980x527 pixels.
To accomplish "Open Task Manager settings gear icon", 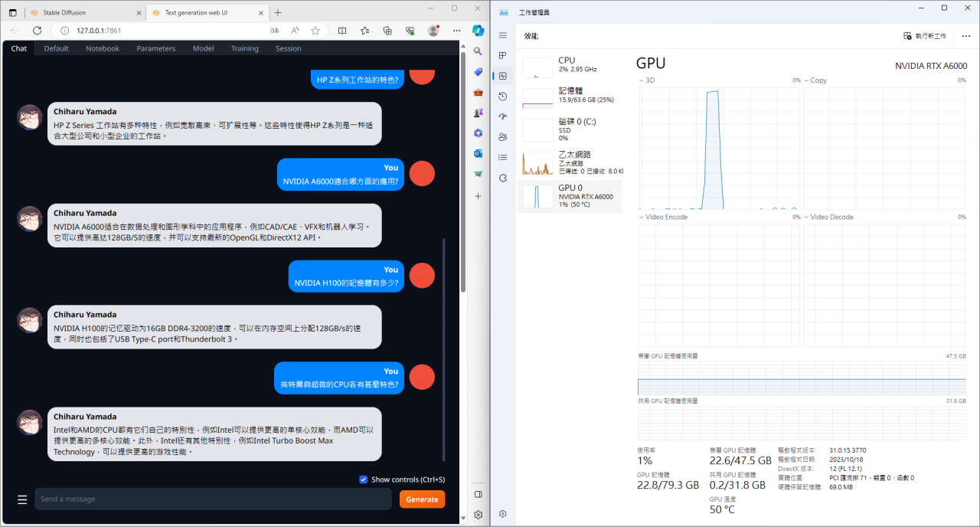I will [x=503, y=513].
